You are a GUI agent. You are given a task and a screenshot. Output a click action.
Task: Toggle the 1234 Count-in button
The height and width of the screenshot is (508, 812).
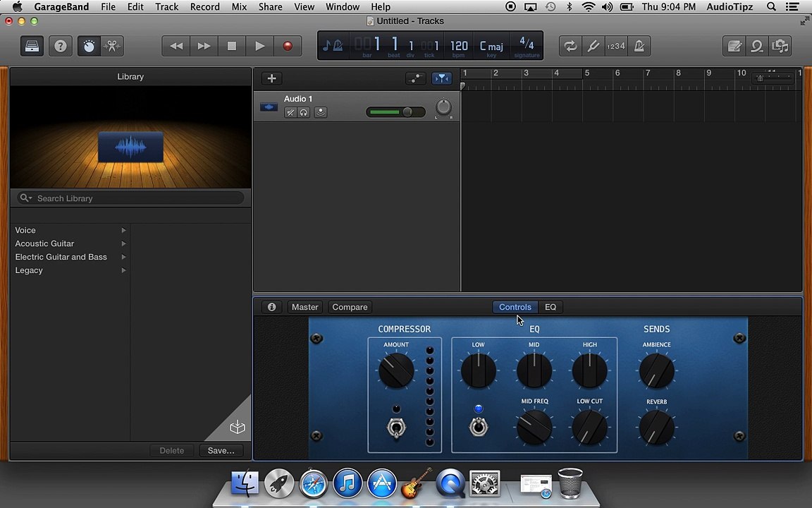point(616,46)
